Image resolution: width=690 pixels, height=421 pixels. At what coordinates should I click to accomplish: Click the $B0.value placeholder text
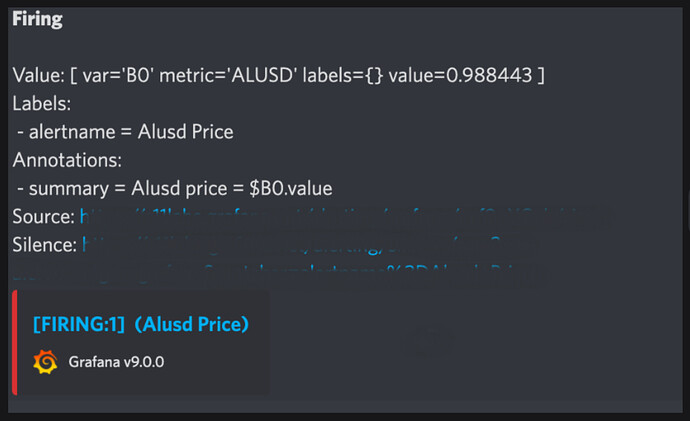coord(291,188)
